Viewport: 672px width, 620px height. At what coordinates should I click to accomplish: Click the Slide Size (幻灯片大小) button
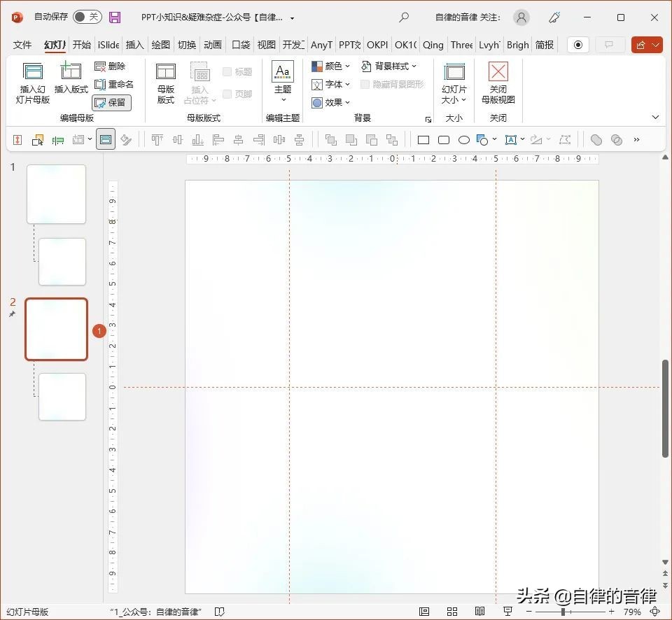click(454, 82)
